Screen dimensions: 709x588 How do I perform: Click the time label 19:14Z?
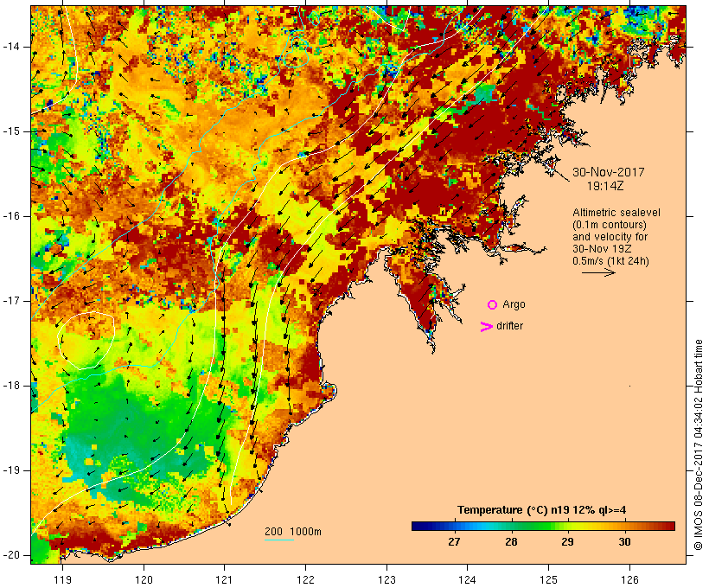point(605,186)
